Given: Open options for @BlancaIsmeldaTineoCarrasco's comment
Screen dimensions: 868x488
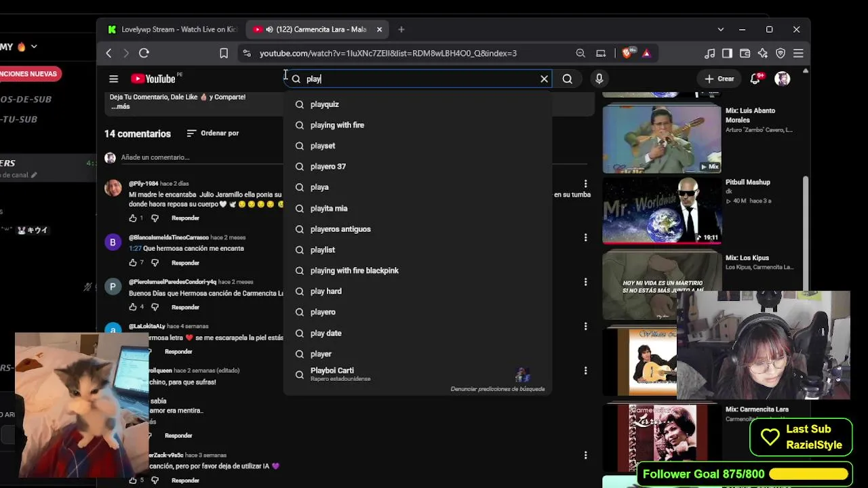Looking at the screenshot, I should coord(585,237).
